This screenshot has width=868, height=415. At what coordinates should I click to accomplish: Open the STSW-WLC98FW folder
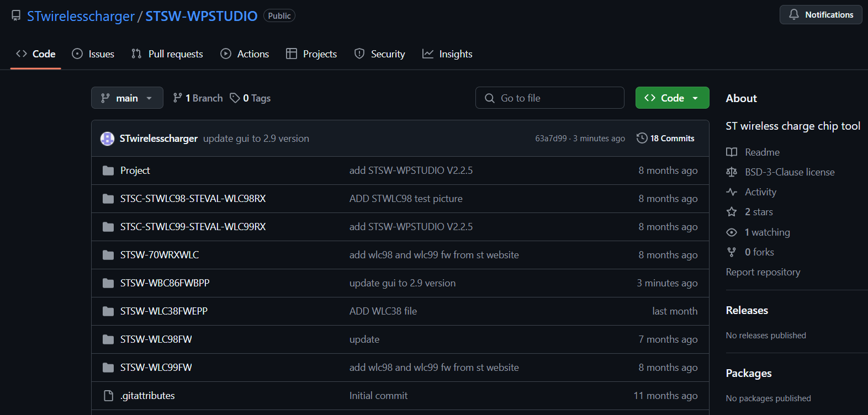pyautogui.click(x=156, y=339)
